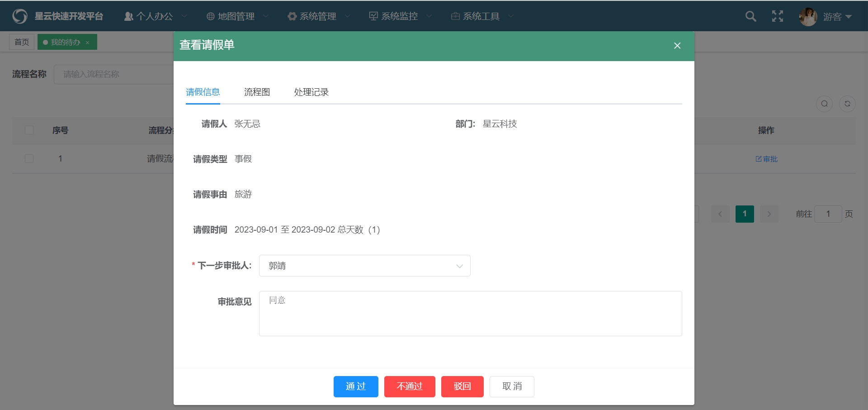The image size is (868, 410).
Task: Click the platform logo icon
Action: (x=20, y=16)
